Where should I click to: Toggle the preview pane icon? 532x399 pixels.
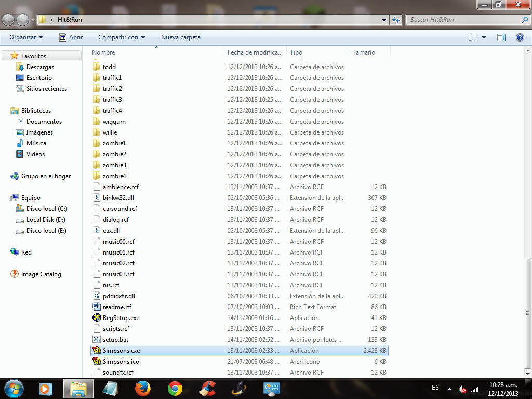(501, 37)
